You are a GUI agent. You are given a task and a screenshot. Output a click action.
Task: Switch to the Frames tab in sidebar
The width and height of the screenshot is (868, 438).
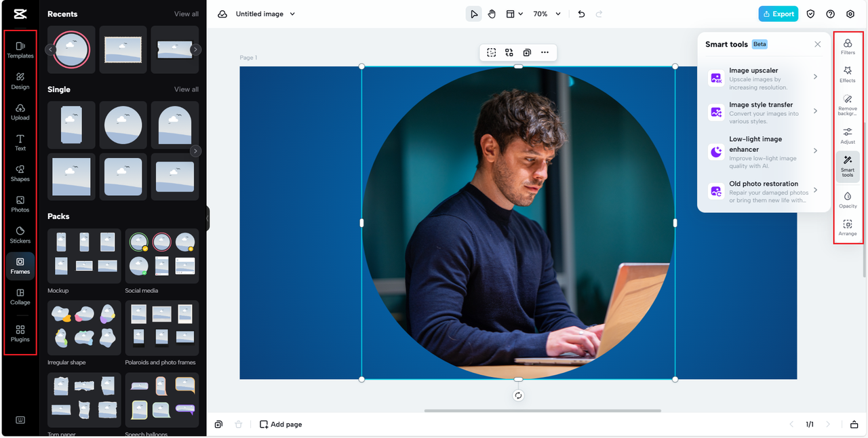20,266
